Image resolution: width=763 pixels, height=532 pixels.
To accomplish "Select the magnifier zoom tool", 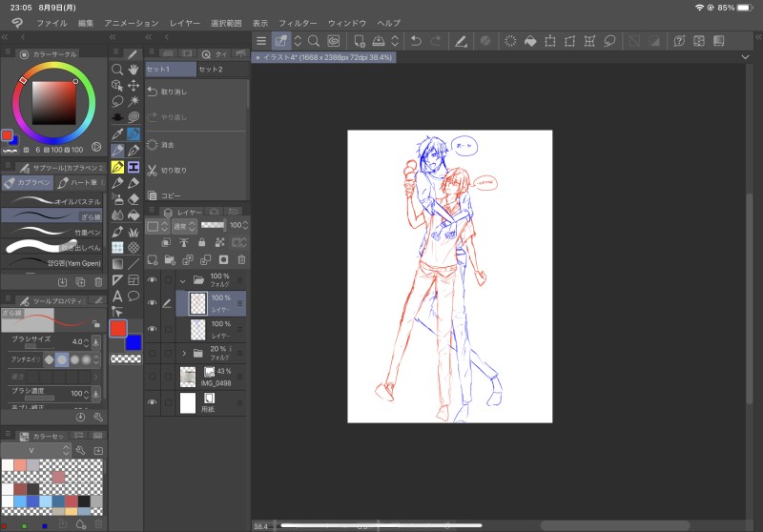I will pyautogui.click(x=117, y=69).
